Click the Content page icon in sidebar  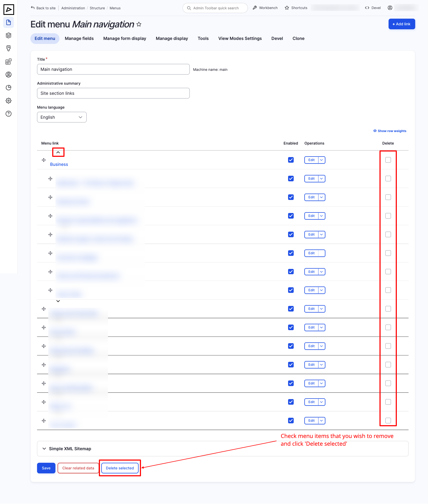9,22
